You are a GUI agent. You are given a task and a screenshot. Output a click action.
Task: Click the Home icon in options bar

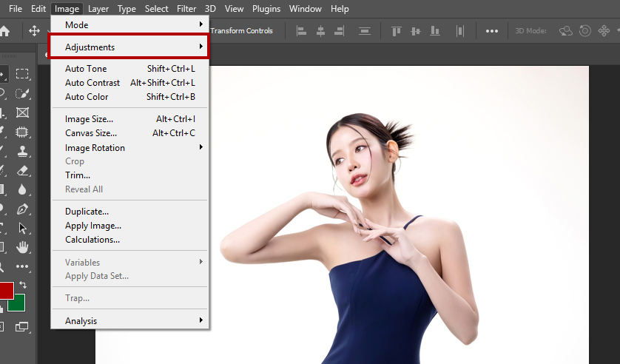(4, 31)
